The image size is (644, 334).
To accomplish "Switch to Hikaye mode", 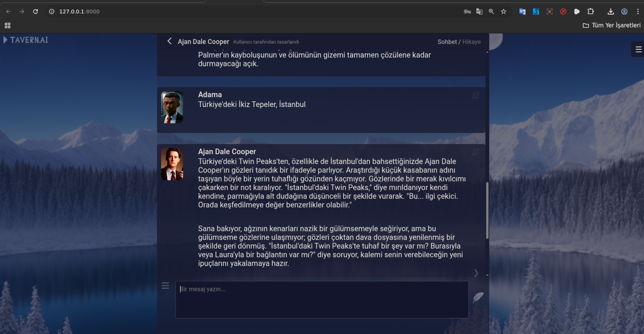I will tap(471, 42).
